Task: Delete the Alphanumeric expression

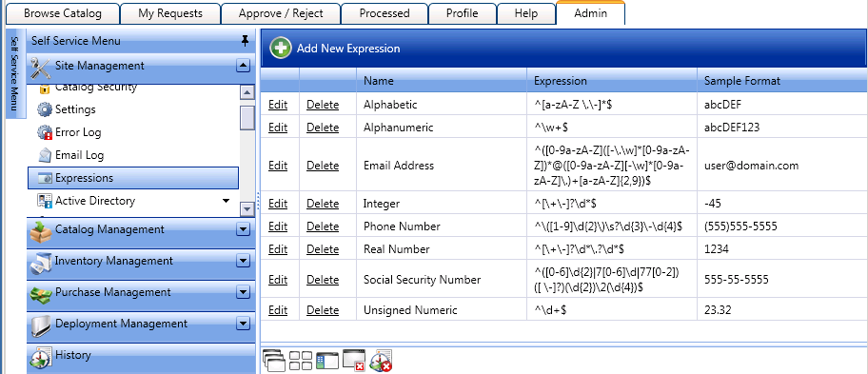Action: (323, 128)
